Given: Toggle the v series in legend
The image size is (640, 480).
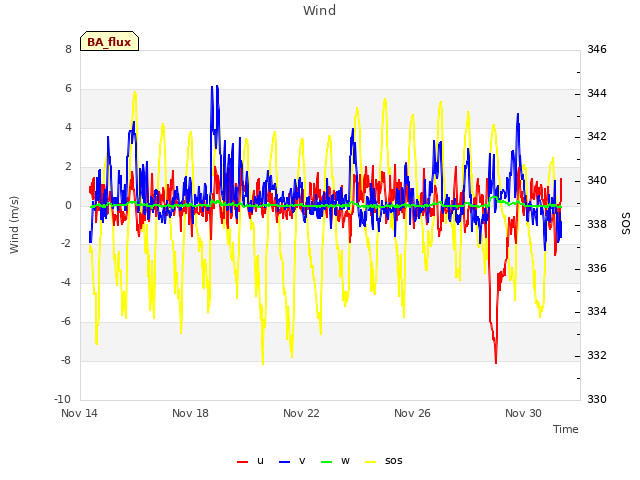Looking at the screenshot, I should (x=292, y=461).
